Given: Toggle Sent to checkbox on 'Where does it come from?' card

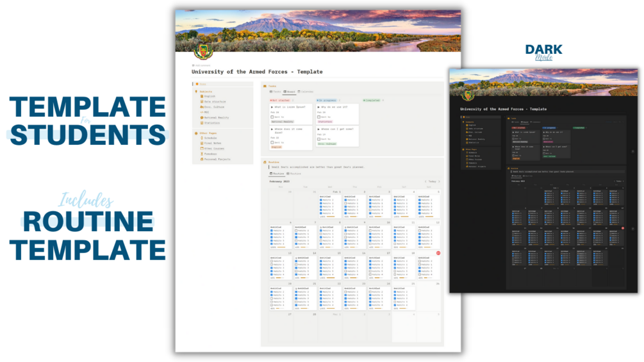Looking at the screenshot, I should (272, 142).
